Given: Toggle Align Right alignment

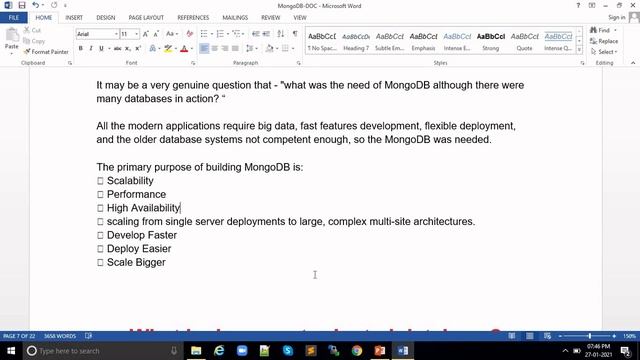Looking at the screenshot, I should coord(224,49).
